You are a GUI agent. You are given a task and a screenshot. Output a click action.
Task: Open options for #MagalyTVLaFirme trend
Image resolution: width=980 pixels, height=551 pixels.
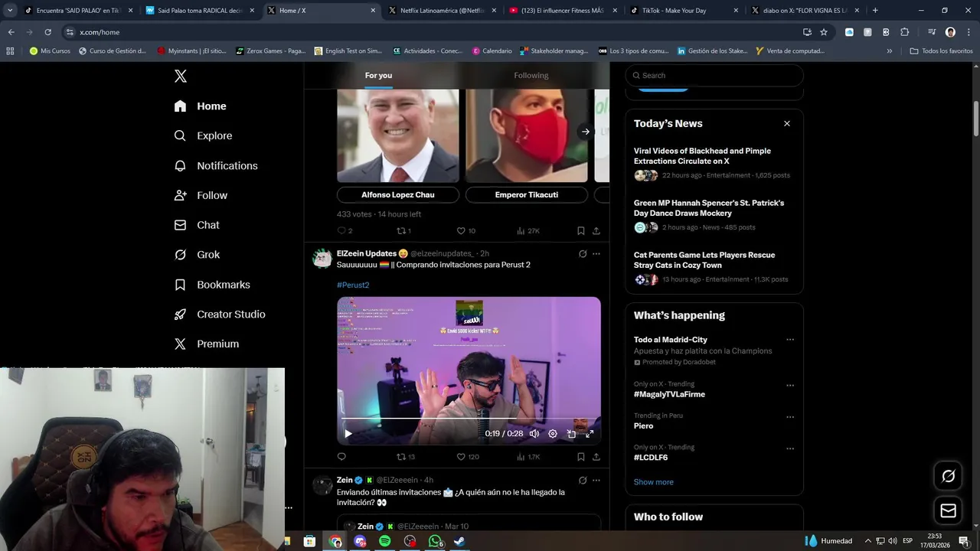790,386
